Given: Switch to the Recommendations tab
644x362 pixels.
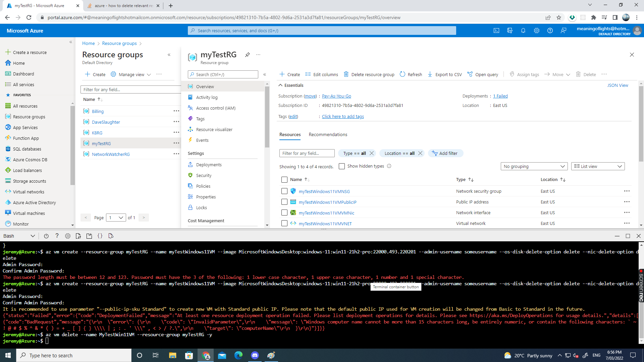Looking at the screenshot, I should point(328,134).
